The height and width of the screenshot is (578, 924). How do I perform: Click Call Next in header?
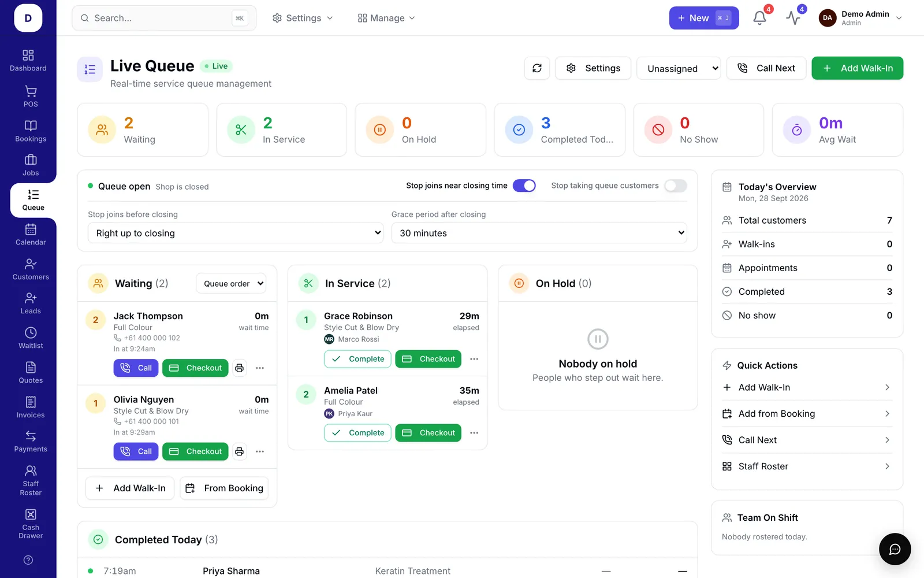(x=766, y=68)
